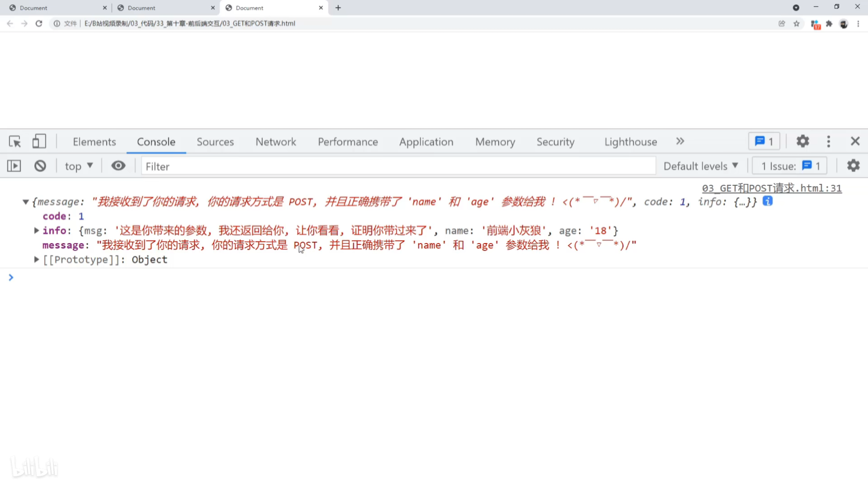868x488 pixels.
Task: Open the Default levels dropdown
Action: 700,166
